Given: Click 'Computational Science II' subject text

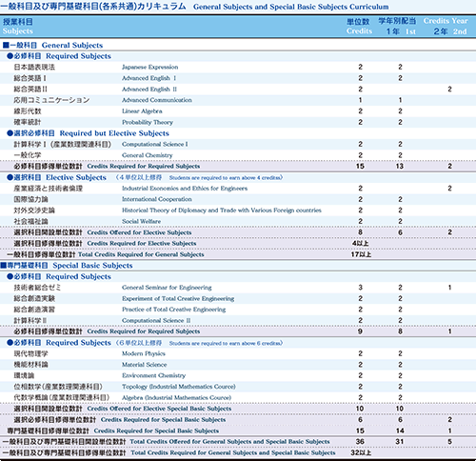Looking at the screenshot, I should (156, 320).
